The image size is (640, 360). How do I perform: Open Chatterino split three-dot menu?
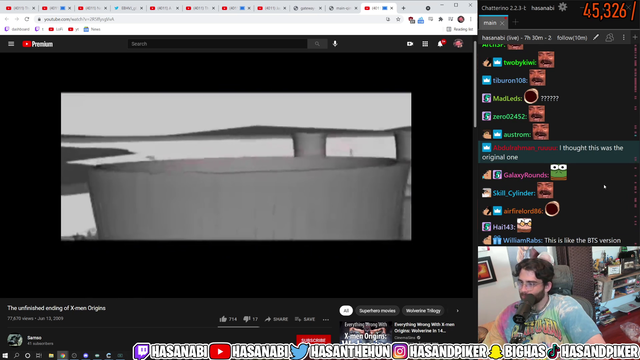click(x=623, y=38)
